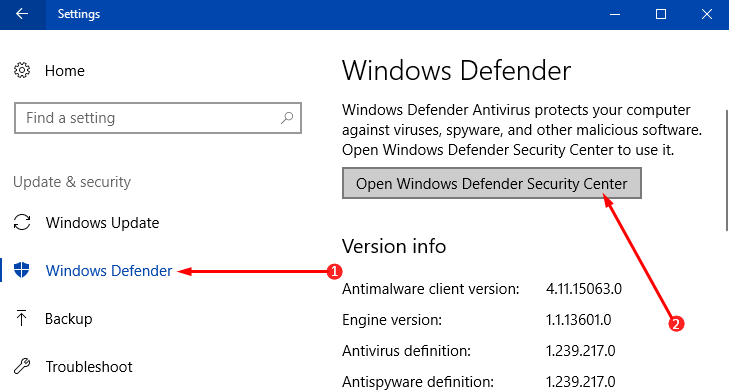Image resolution: width=729 pixels, height=392 pixels.
Task: Click the Antispyware definition label
Action: [418, 382]
